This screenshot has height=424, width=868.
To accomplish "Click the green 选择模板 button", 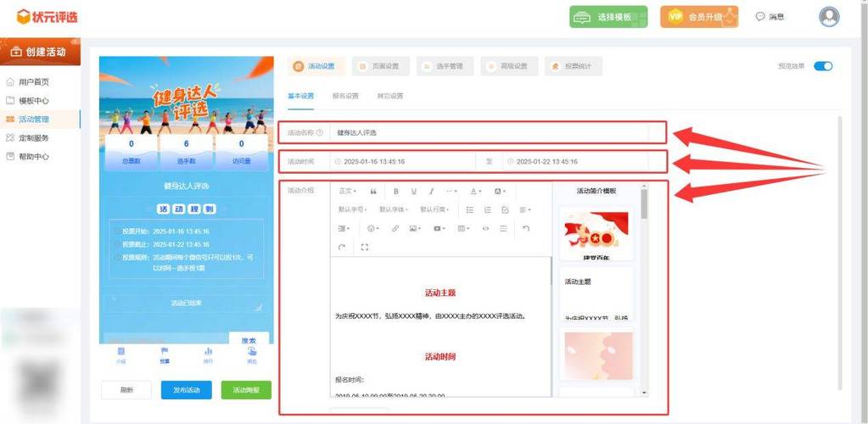I will 608,17.
